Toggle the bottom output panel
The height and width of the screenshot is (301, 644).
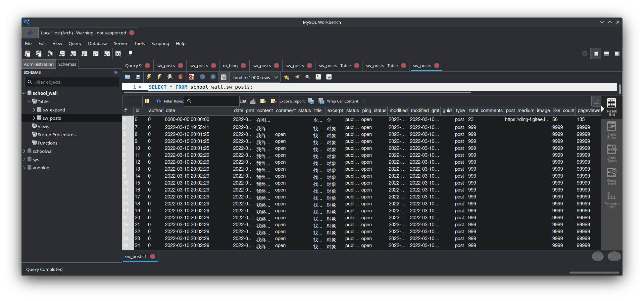click(x=607, y=53)
